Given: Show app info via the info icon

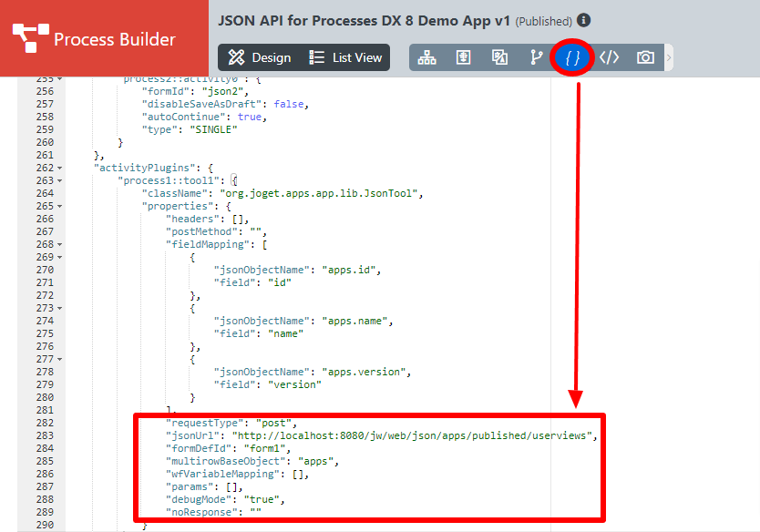Looking at the screenshot, I should [x=584, y=20].
